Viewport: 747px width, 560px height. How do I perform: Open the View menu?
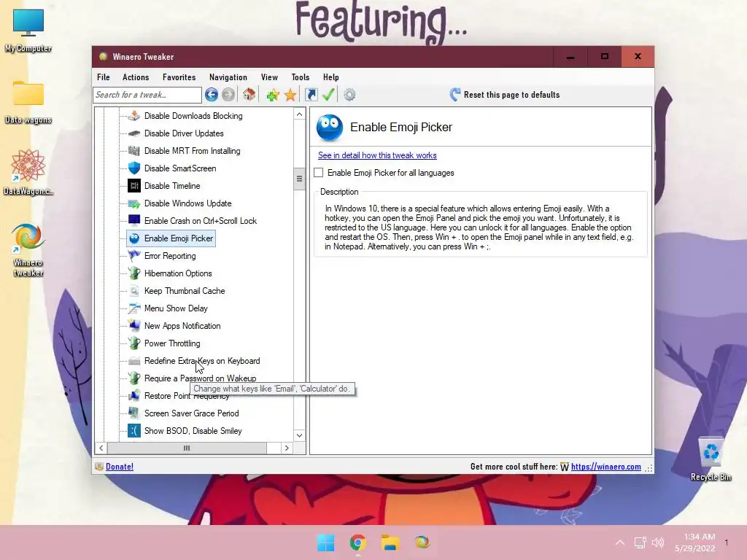(269, 77)
